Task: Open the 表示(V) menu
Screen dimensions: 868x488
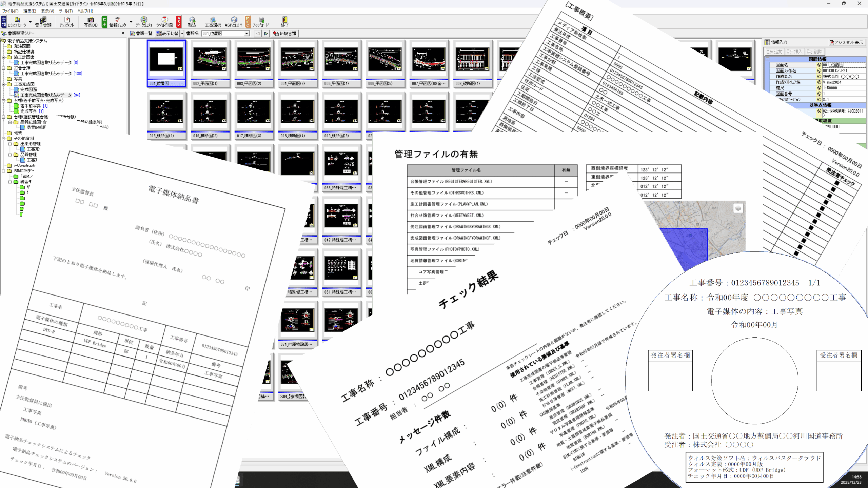Action: tap(47, 11)
